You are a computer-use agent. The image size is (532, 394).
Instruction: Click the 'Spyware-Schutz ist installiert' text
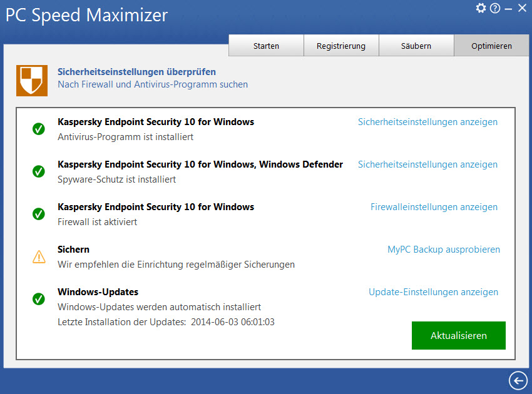116,179
